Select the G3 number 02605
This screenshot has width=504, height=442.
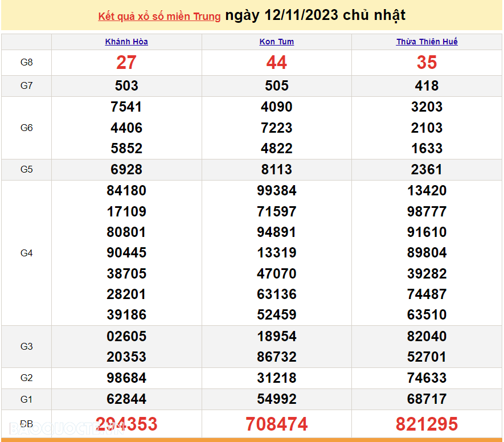click(126, 336)
